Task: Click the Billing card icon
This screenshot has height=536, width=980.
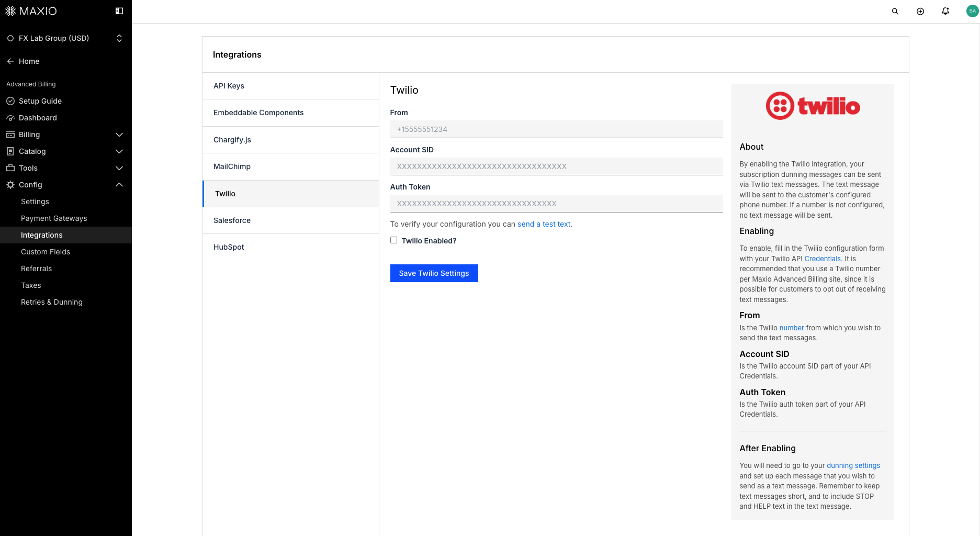Action: coord(10,135)
